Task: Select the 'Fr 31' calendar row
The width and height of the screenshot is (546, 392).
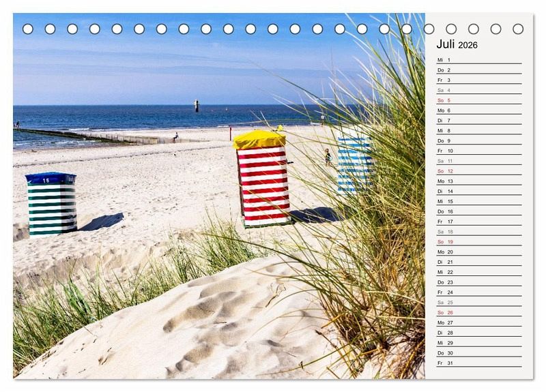Action: coord(479,363)
